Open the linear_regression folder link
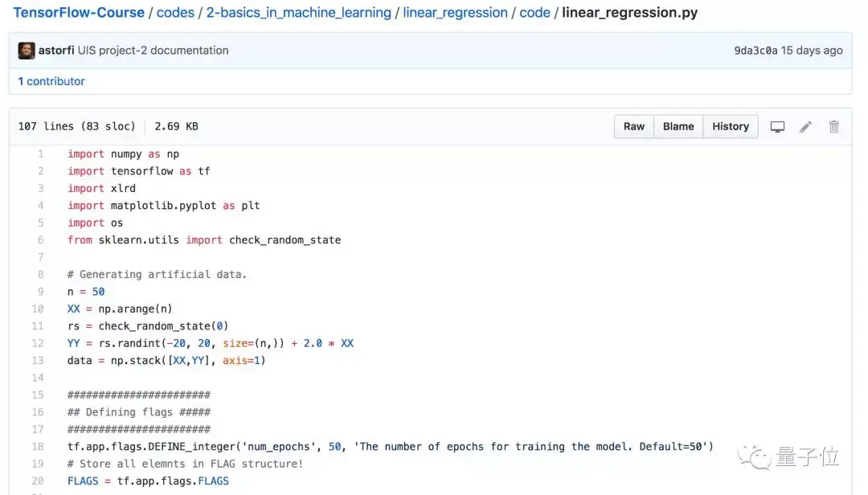868x495 pixels. pos(455,13)
